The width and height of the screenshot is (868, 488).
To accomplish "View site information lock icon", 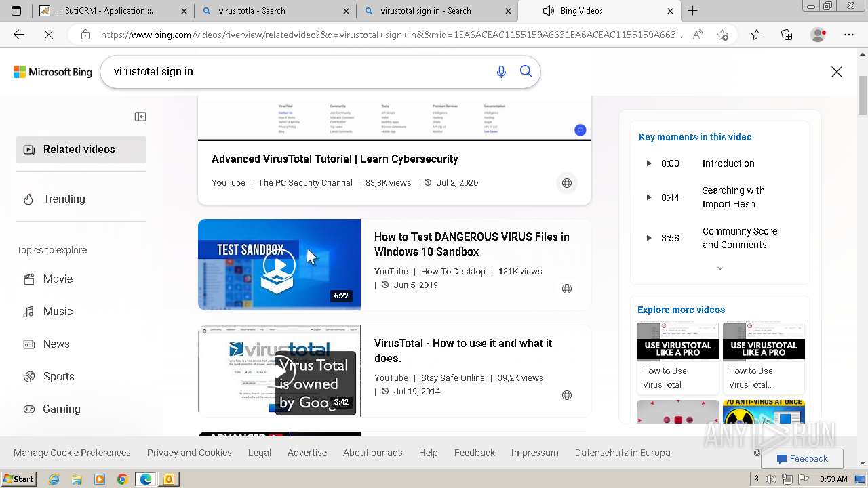I will (x=85, y=35).
